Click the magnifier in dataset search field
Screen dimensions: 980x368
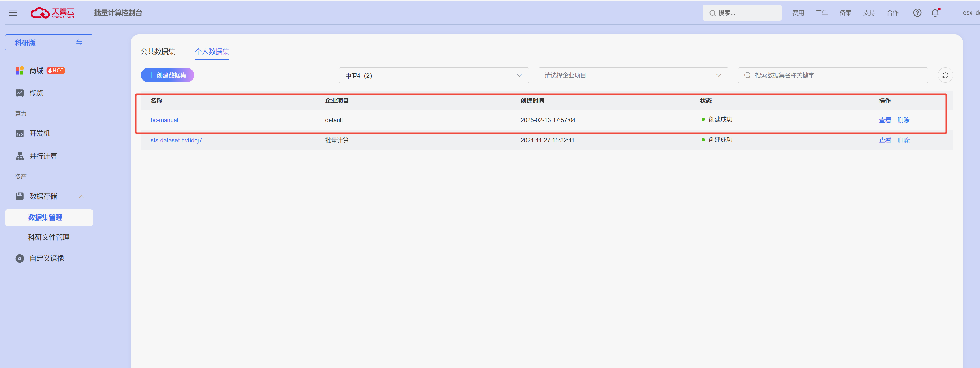pos(747,75)
